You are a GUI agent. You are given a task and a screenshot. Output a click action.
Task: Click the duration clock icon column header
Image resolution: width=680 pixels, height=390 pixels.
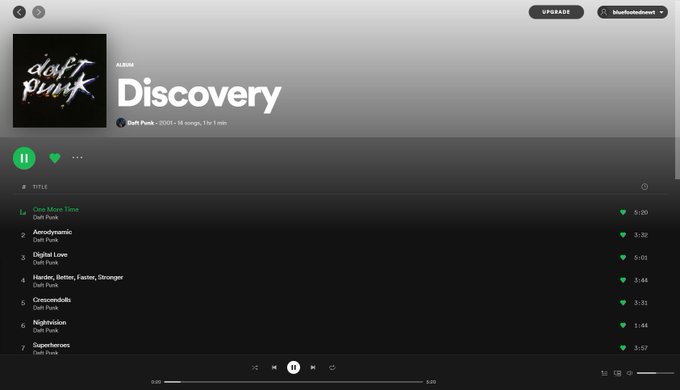point(644,187)
